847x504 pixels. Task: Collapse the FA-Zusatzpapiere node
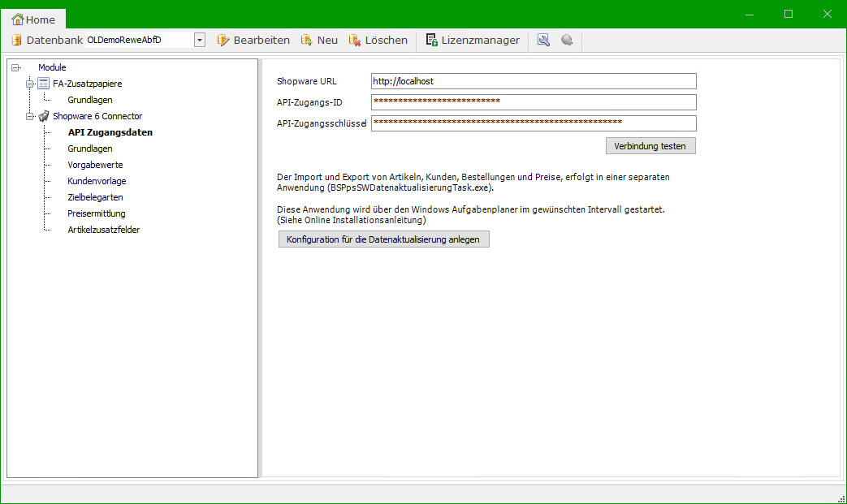(x=30, y=84)
